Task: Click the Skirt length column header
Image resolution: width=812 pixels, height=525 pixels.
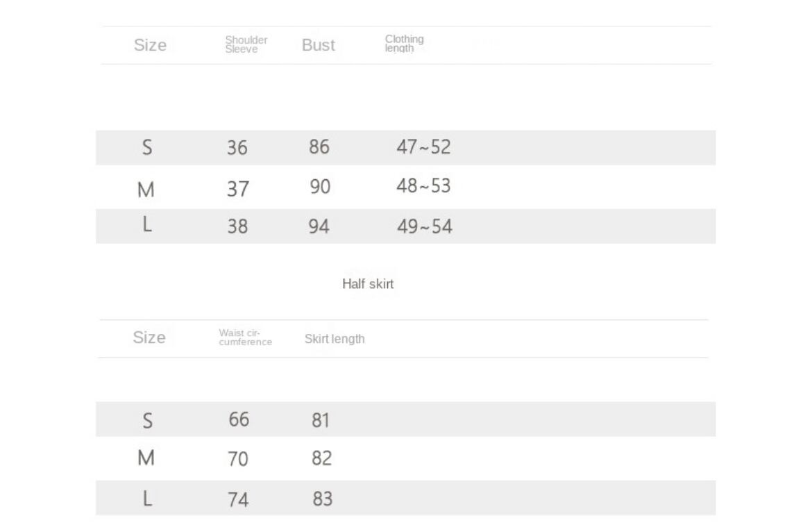Action: coord(335,339)
